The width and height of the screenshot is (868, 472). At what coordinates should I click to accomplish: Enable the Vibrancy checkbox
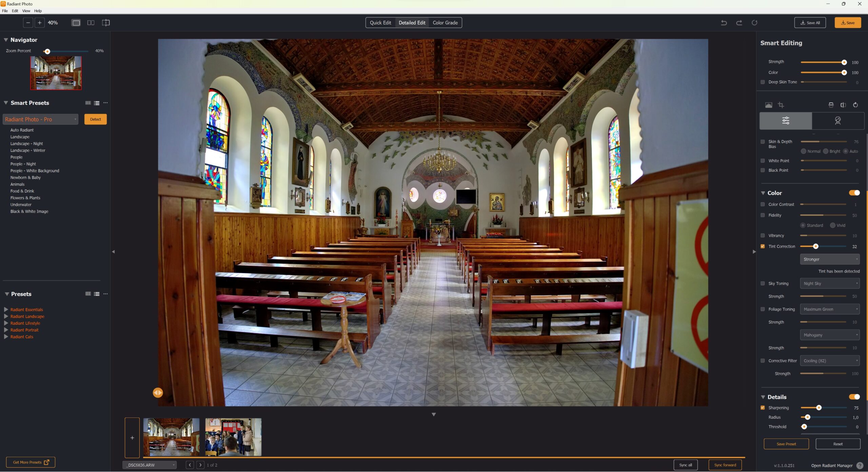tap(763, 235)
